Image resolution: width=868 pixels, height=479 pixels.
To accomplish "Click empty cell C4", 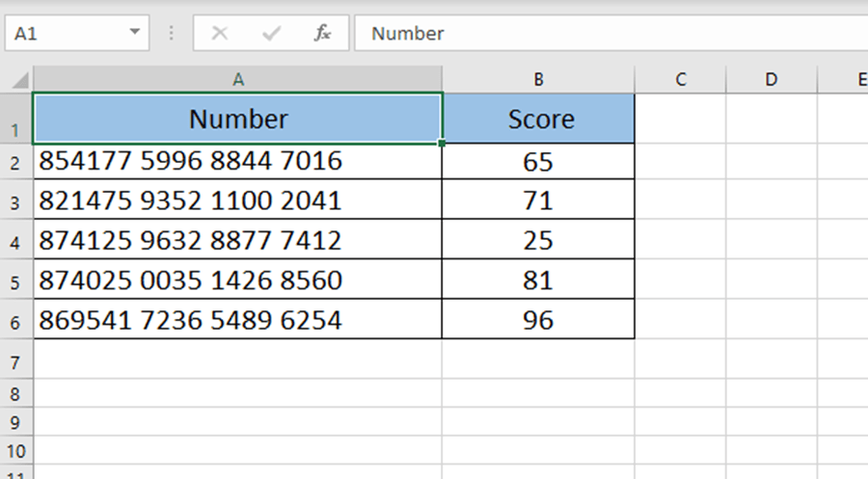I will coord(680,239).
